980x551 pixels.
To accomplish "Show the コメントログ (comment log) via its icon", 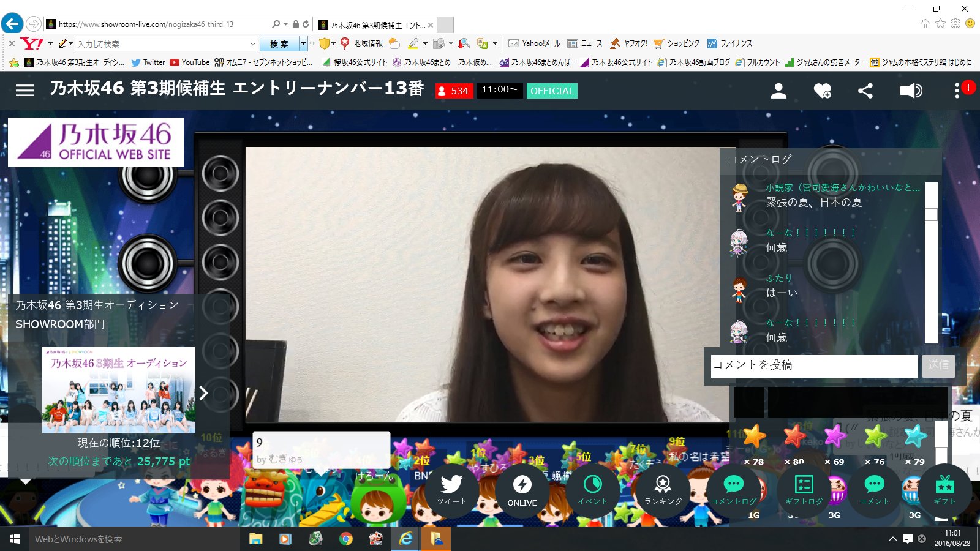I will (734, 487).
